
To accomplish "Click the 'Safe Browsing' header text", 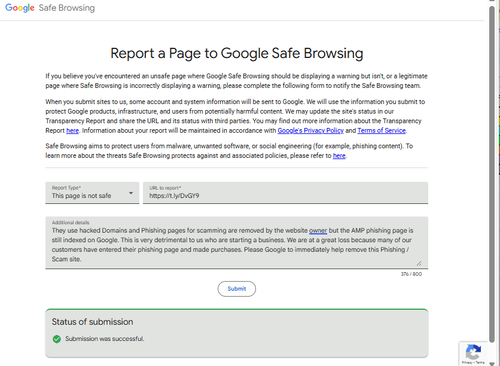I will (x=67, y=8).
